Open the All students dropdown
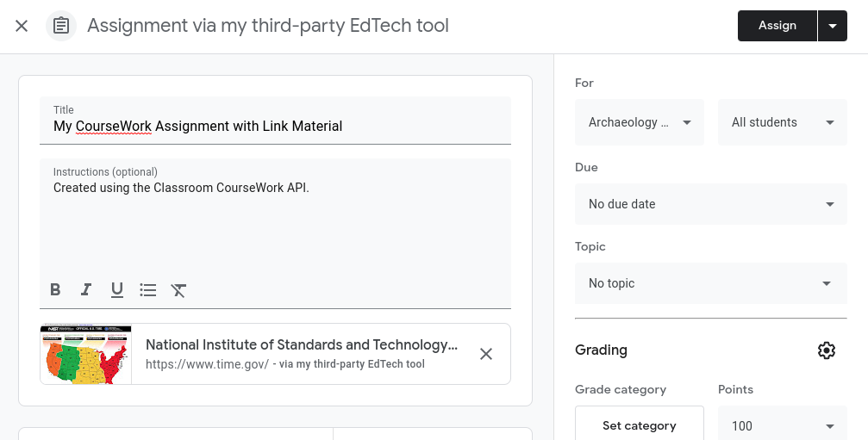 783,122
